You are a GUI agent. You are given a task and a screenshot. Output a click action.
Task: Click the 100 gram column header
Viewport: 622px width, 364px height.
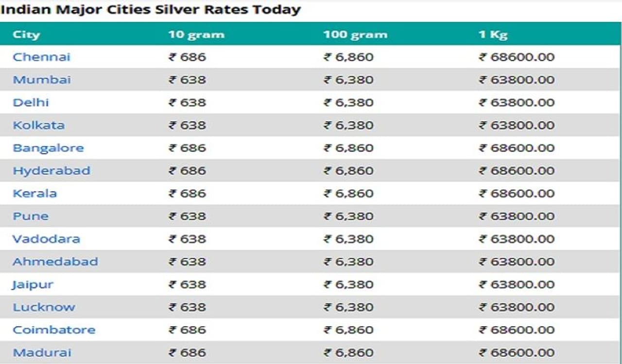pos(355,34)
